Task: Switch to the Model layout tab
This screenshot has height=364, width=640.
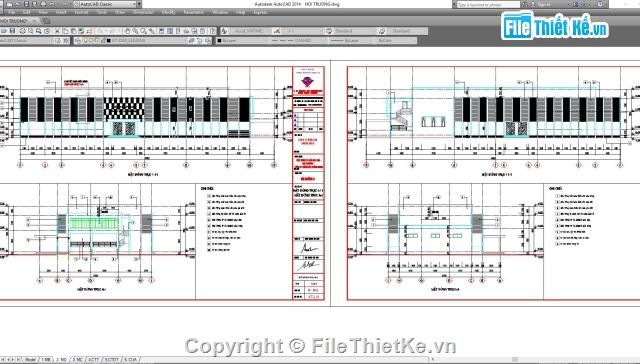Action: (x=30, y=360)
